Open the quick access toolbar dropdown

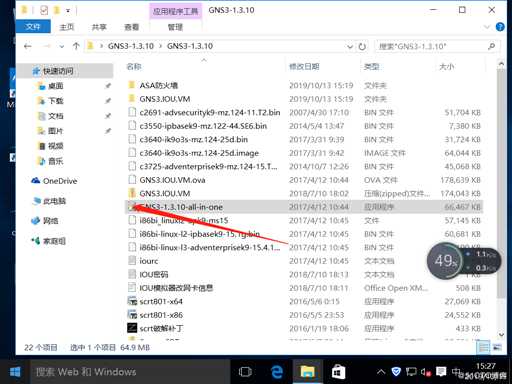click(68, 11)
